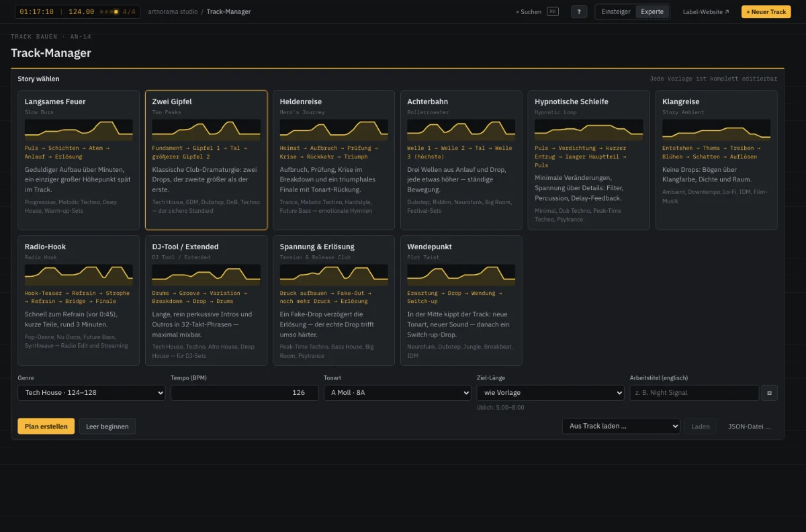Click the 124.00 tempo readout in header

point(81,11)
